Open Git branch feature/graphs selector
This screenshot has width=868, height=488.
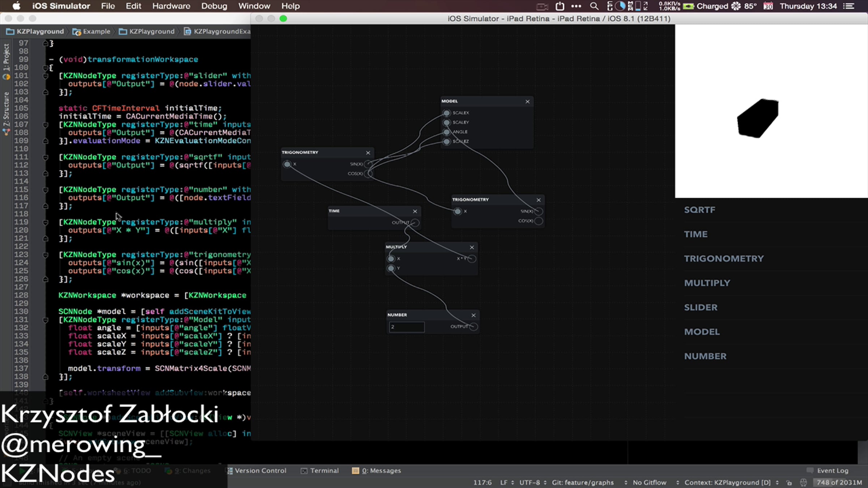pos(590,483)
